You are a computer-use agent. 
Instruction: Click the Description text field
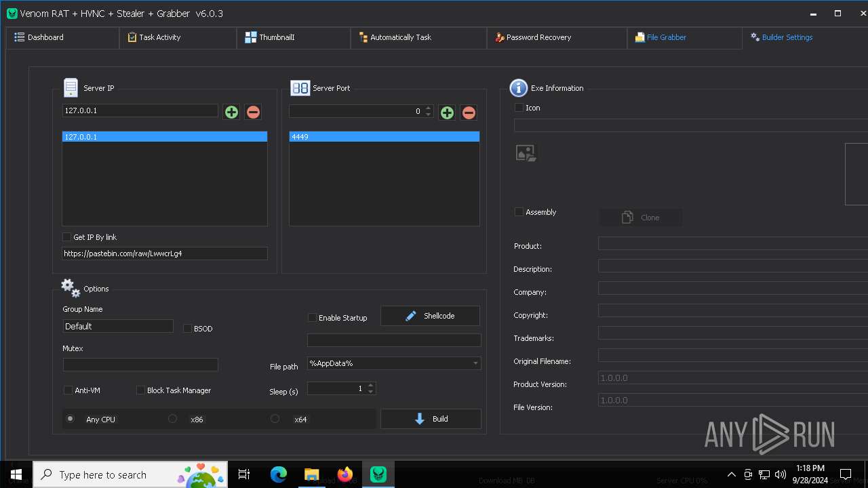(x=733, y=266)
